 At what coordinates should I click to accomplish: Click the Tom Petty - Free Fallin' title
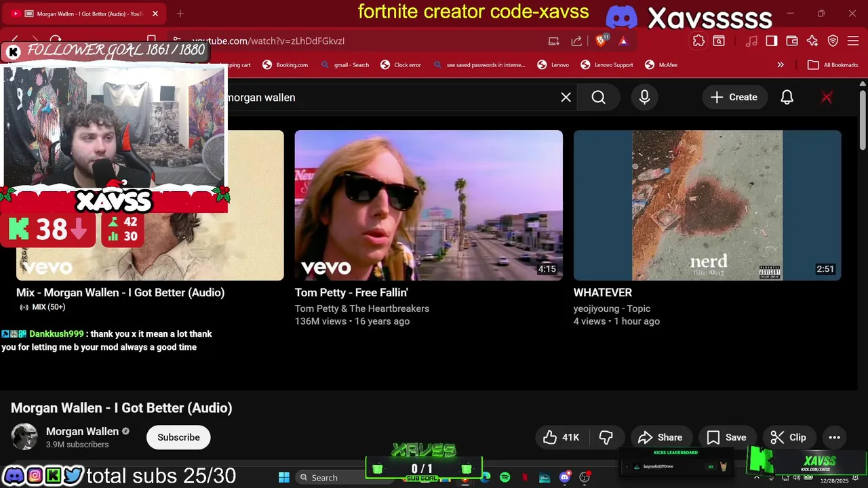(351, 293)
